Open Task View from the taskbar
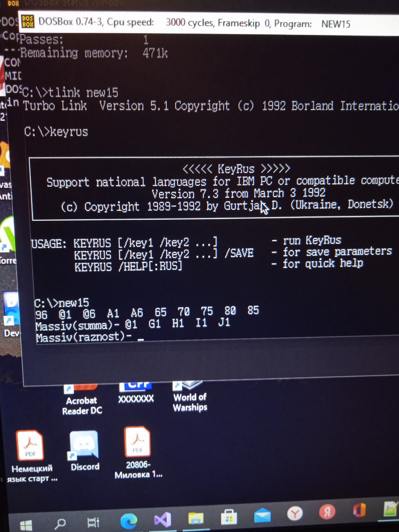Image resolution: width=399 pixels, height=532 pixels. [x=93, y=522]
